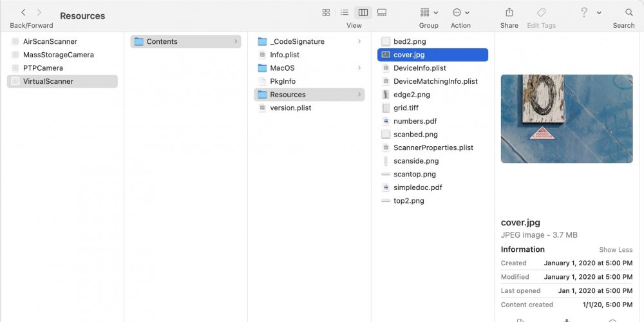The image size is (644, 322).
Task: Select the Info.plist file
Action: coord(285,55)
